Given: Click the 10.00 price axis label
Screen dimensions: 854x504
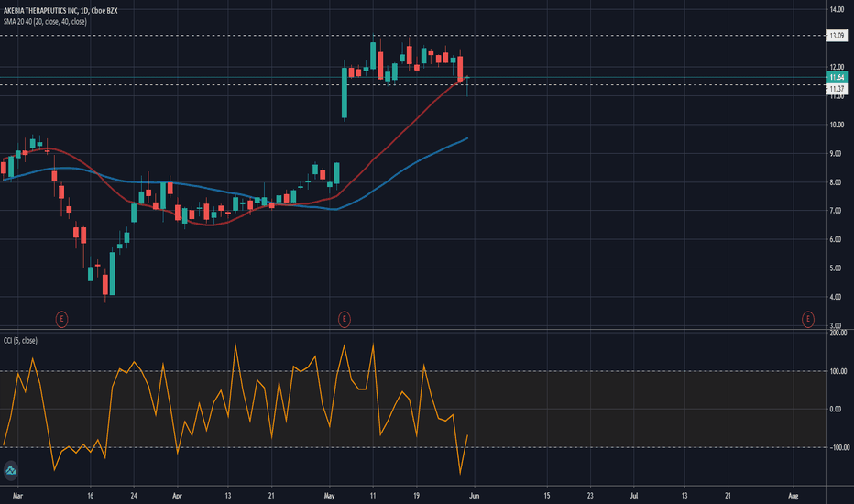Looking at the screenshot, I should (x=837, y=125).
